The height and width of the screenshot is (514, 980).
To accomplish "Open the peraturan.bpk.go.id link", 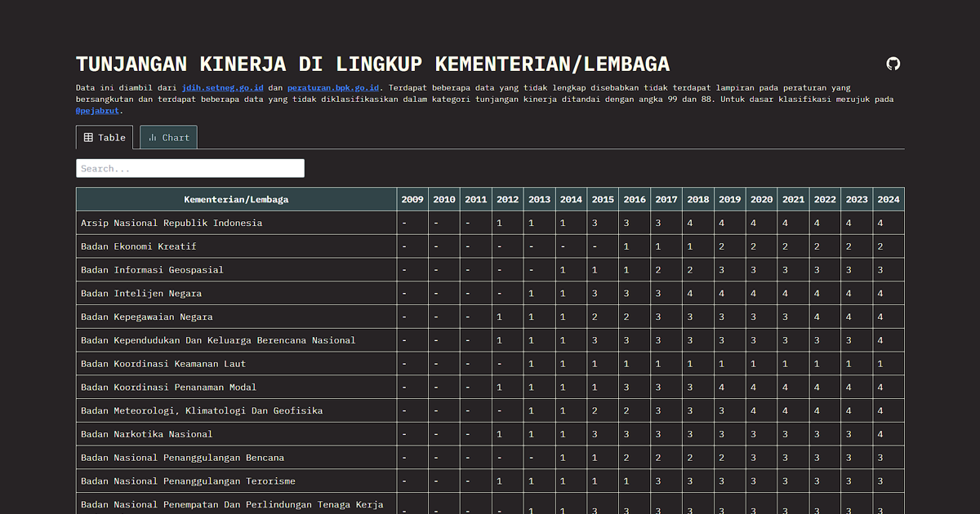I will click(333, 87).
